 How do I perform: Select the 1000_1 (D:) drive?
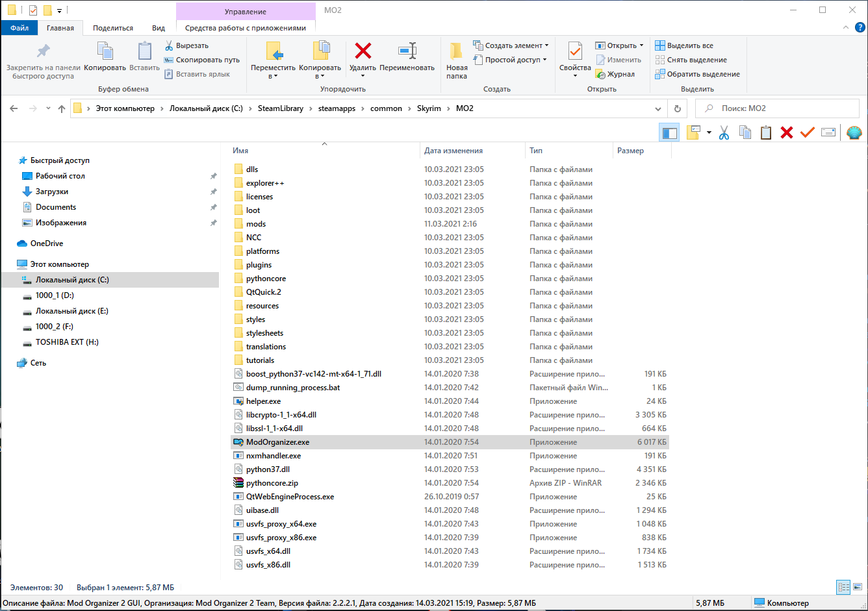[55, 295]
